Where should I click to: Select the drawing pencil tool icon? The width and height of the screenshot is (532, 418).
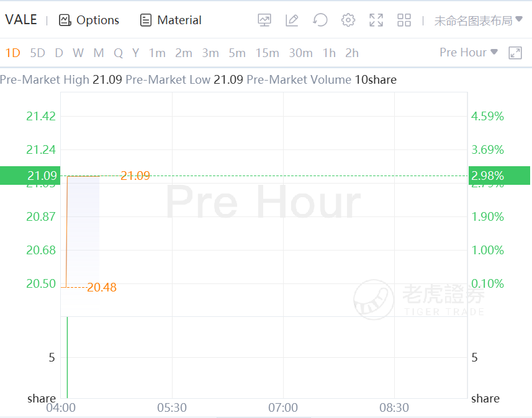pos(292,20)
